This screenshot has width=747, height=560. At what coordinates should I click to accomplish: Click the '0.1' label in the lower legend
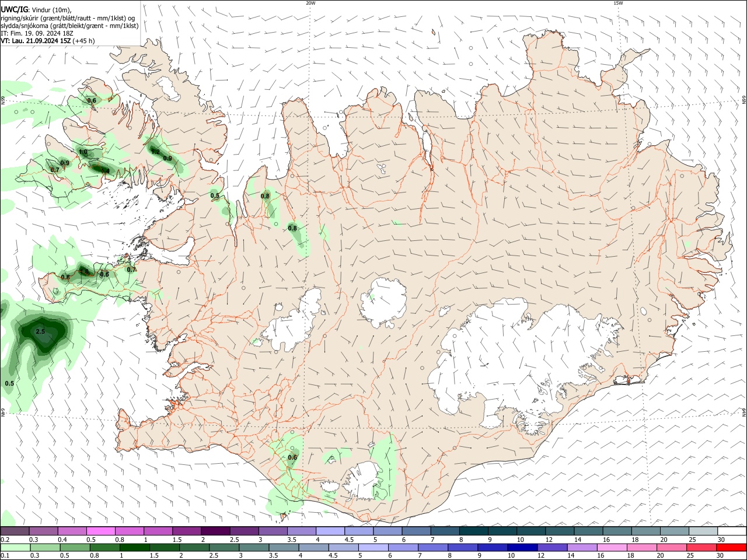tap(5, 555)
